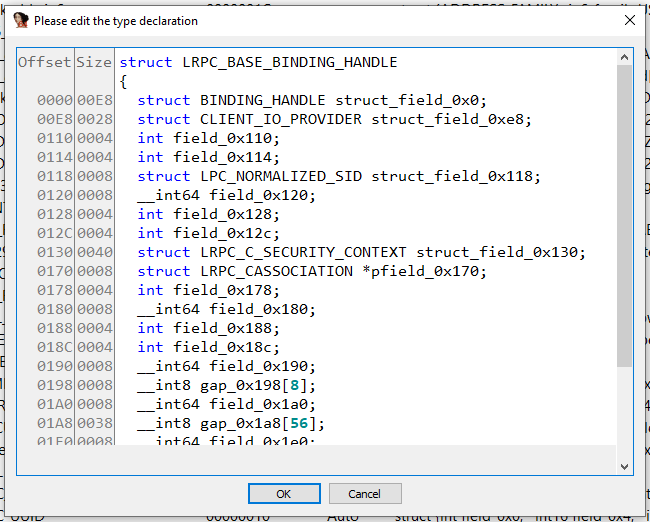Click the __int64 field_0x120 line
Viewport: 650px width, 522px height.
[226, 195]
